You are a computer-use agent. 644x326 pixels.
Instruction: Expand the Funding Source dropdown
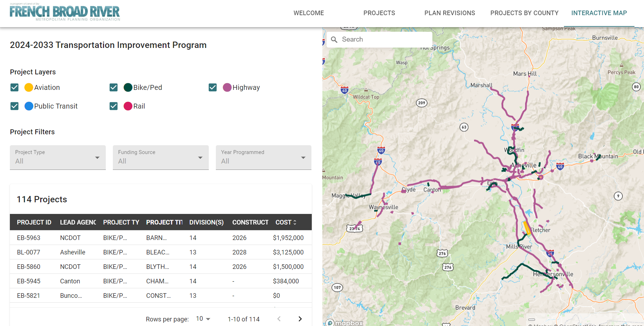pos(160,158)
